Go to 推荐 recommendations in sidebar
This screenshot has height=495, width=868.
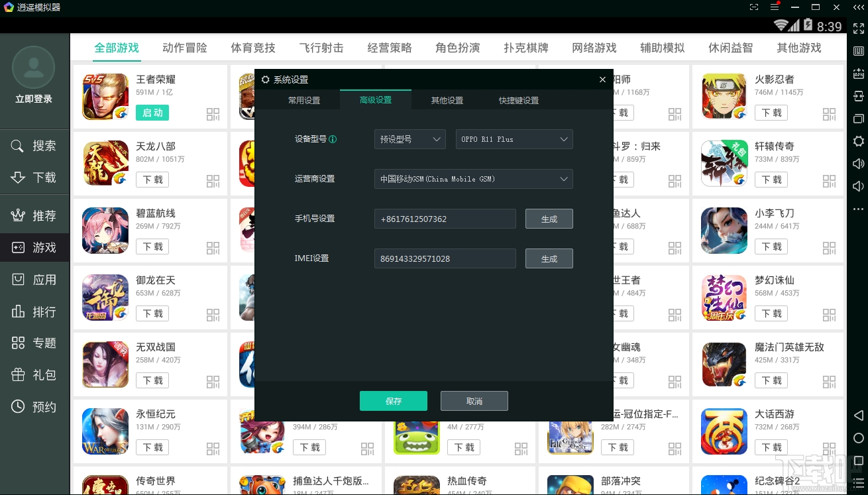pyautogui.click(x=34, y=215)
